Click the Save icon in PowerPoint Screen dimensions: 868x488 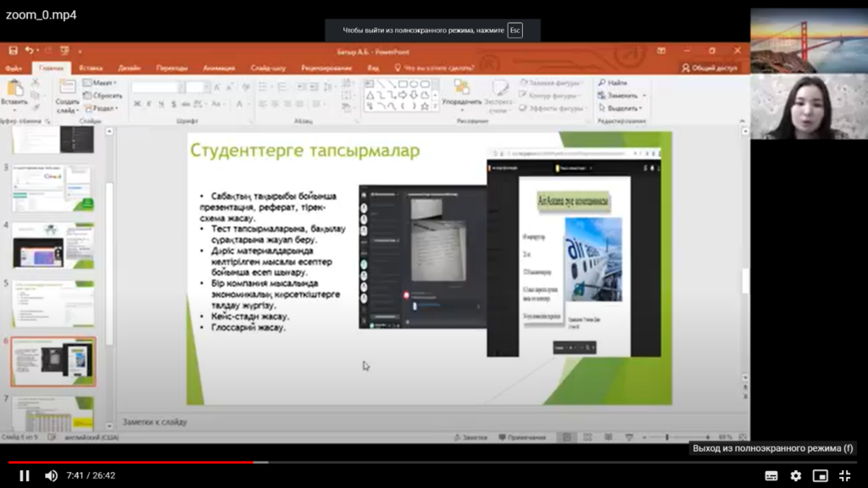[14, 51]
